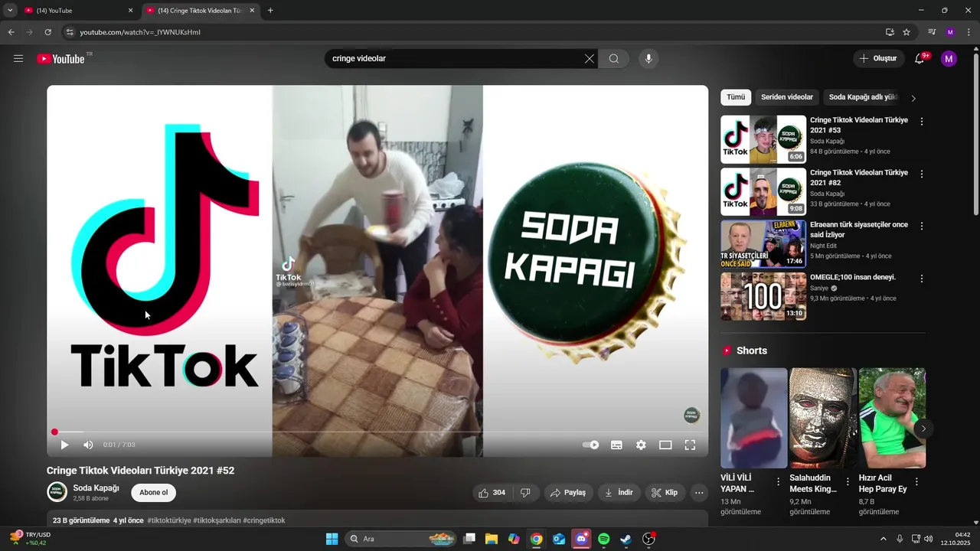Show the next filter chips arrow
980x551 pixels.
click(x=913, y=98)
